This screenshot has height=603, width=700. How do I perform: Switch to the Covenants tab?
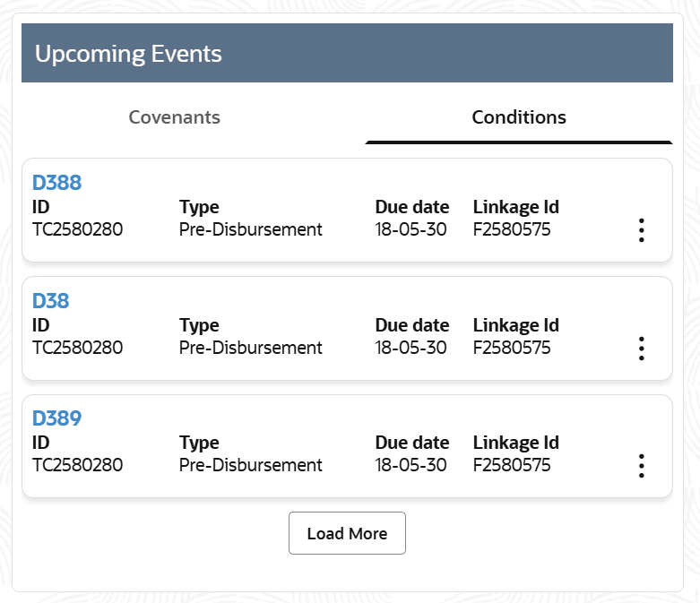175,117
